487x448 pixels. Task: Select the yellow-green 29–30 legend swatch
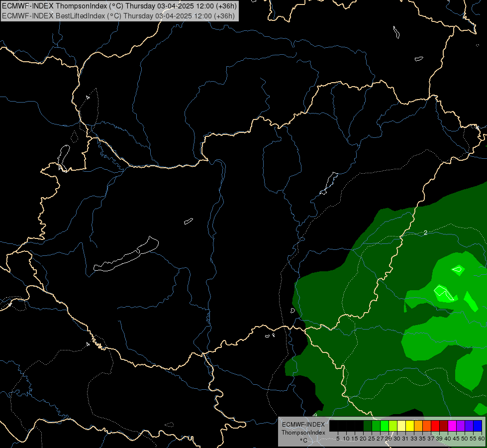393,426
